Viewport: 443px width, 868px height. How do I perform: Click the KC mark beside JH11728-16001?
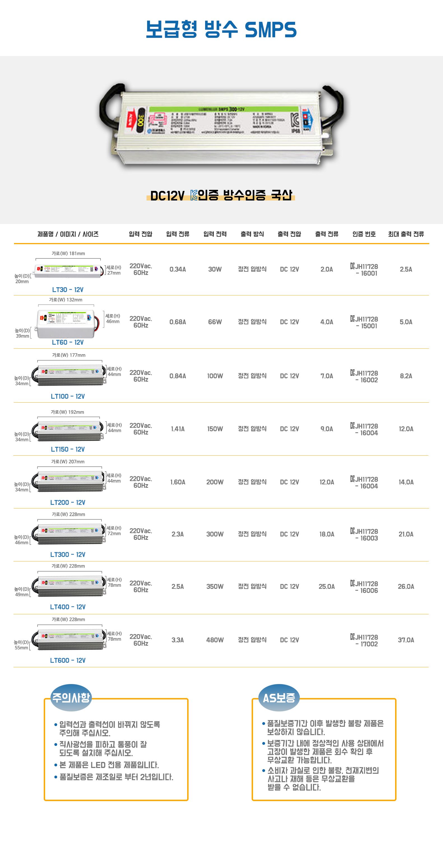[x=352, y=266]
